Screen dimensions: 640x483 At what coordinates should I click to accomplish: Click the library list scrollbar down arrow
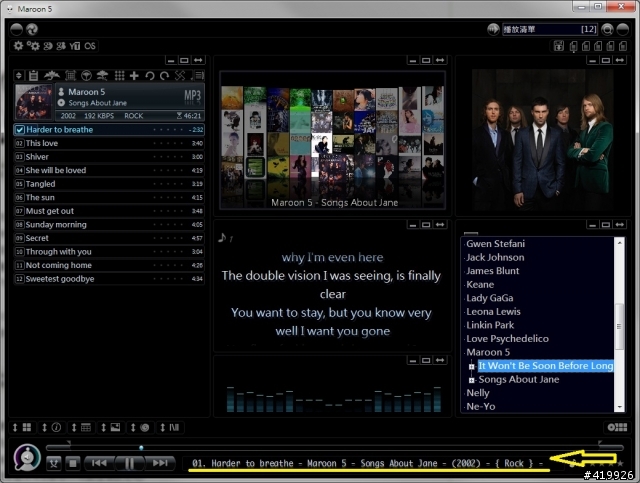point(620,407)
